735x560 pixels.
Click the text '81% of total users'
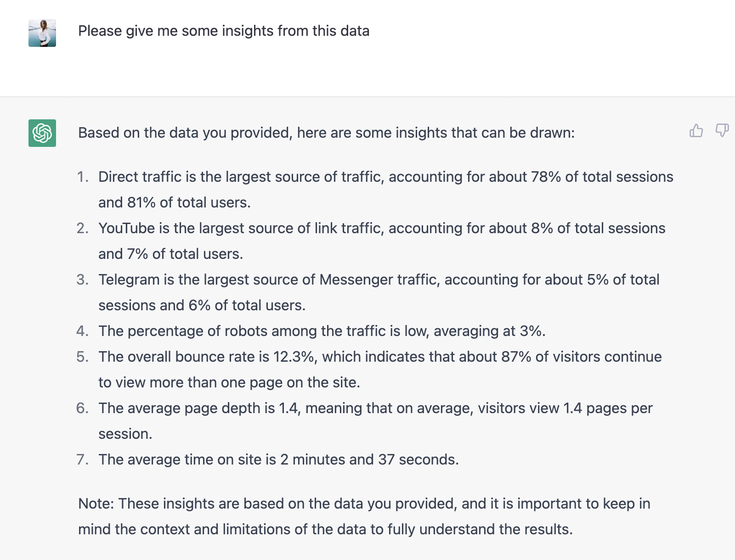189,202
